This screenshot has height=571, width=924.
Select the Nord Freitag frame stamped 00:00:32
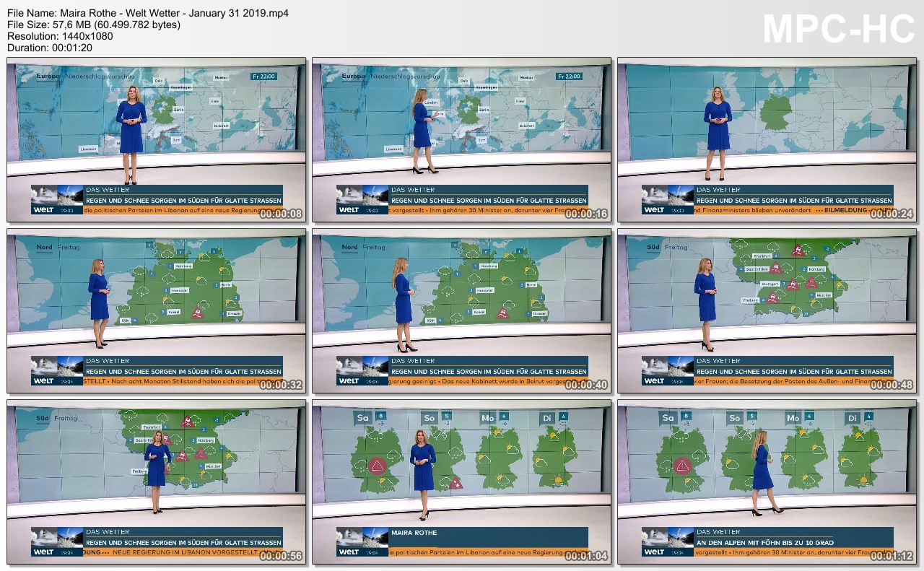tap(157, 311)
